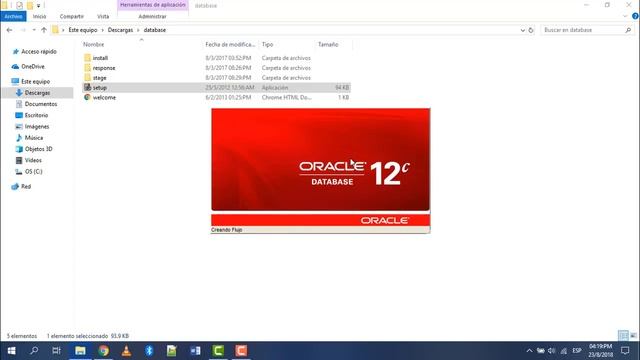Open File Explorer from the taskbar

(x=80, y=351)
